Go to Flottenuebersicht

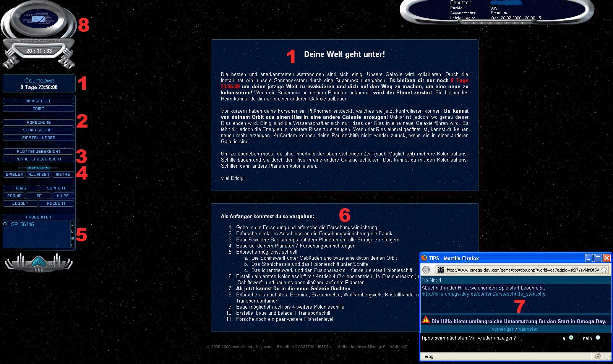(x=38, y=152)
